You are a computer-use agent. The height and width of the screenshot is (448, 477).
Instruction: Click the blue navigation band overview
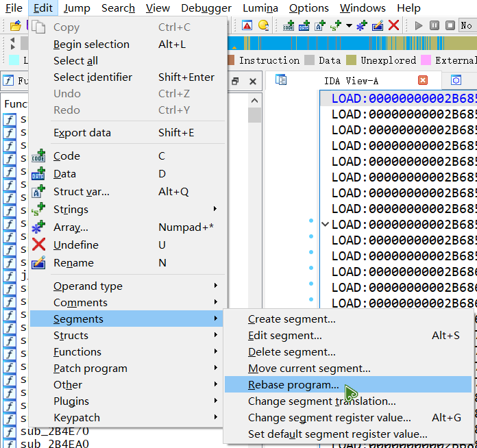click(x=352, y=43)
